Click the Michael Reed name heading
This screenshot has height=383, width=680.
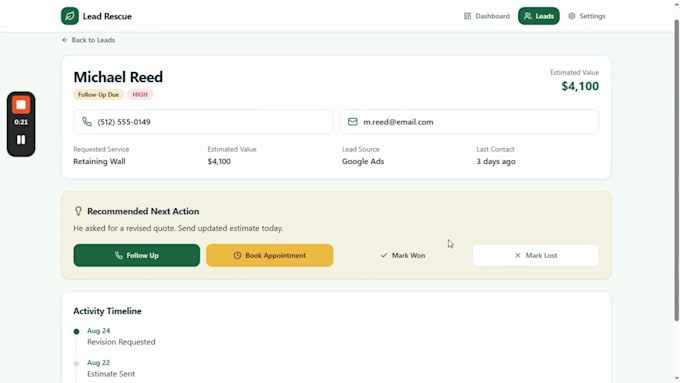tap(118, 77)
